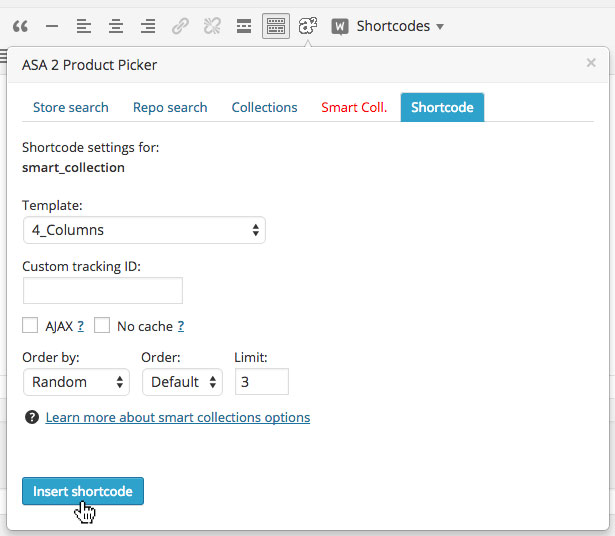Click the smart_collection shortcode name text
This screenshot has height=536, width=615.
[x=73, y=168]
